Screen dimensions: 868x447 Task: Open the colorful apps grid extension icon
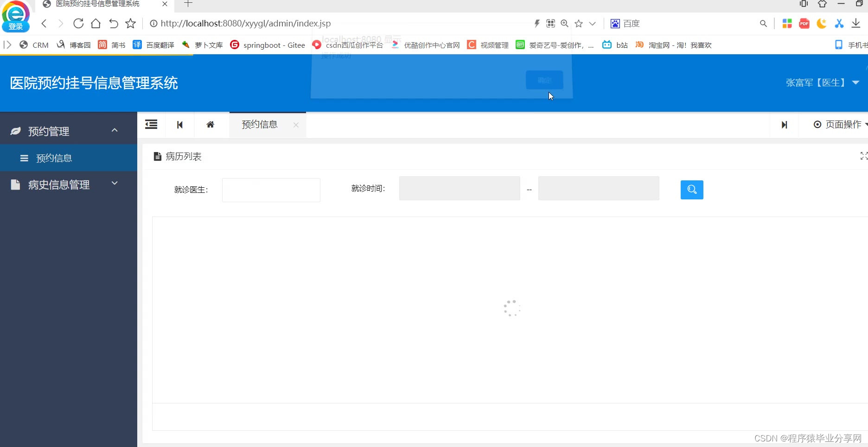point(787,23)
